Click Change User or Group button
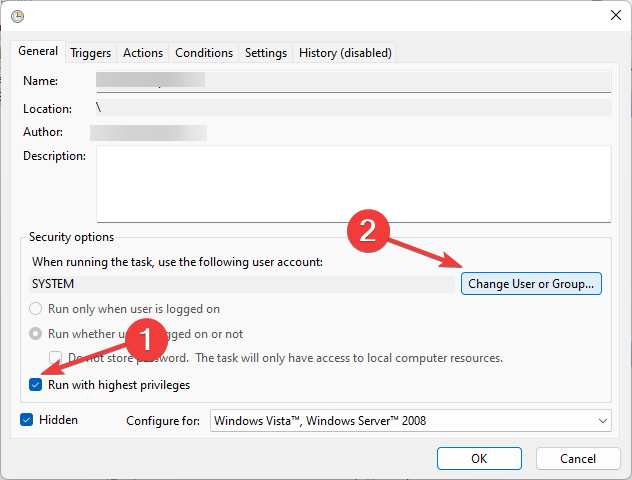This screenshot has width=632, height=480. click(531, 284)
